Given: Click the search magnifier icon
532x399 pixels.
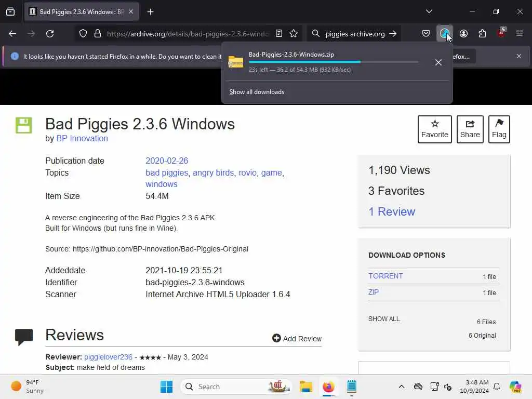Looking at the screenshot, I should pyautogui.click(x=316, y=33).
